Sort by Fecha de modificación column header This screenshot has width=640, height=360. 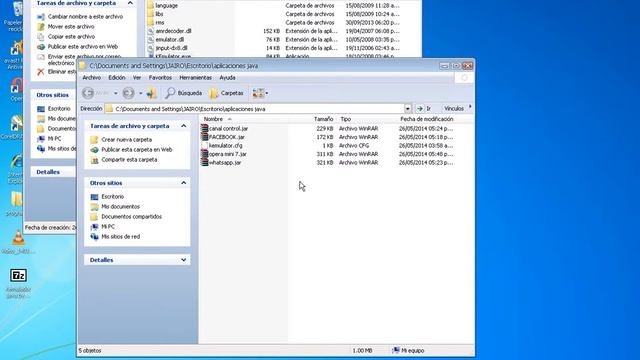click(427, 119)
